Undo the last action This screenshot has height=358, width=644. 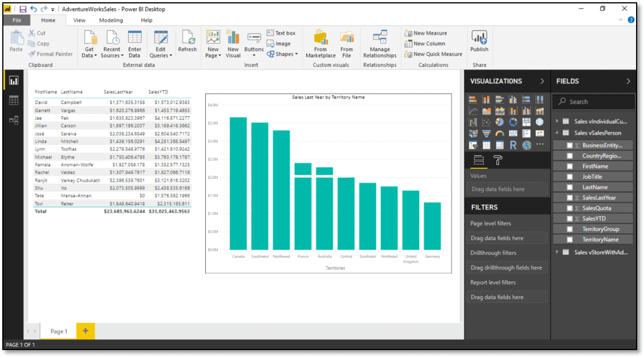click(x=33, y=9)
